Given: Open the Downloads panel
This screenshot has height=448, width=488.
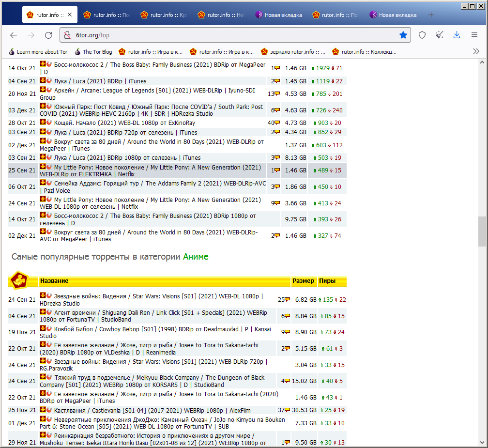Looking at the screenshot, I should tap(457, 35).
